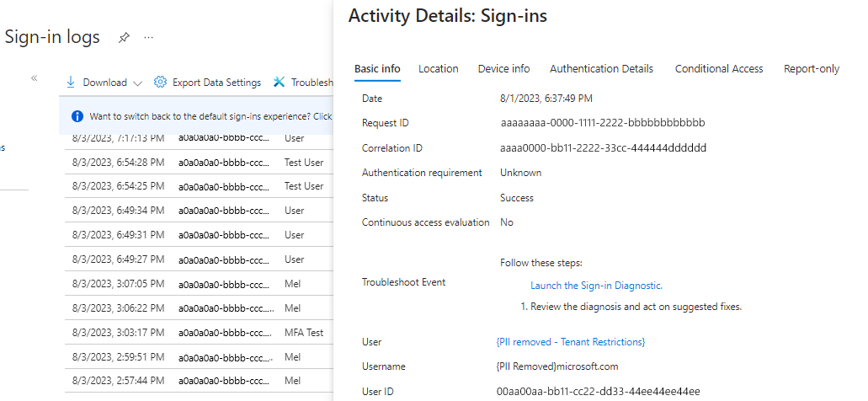Open the ellipsis more options menu
The height and width of the screenshot is (401, 868).
click(x=149, y=37)
